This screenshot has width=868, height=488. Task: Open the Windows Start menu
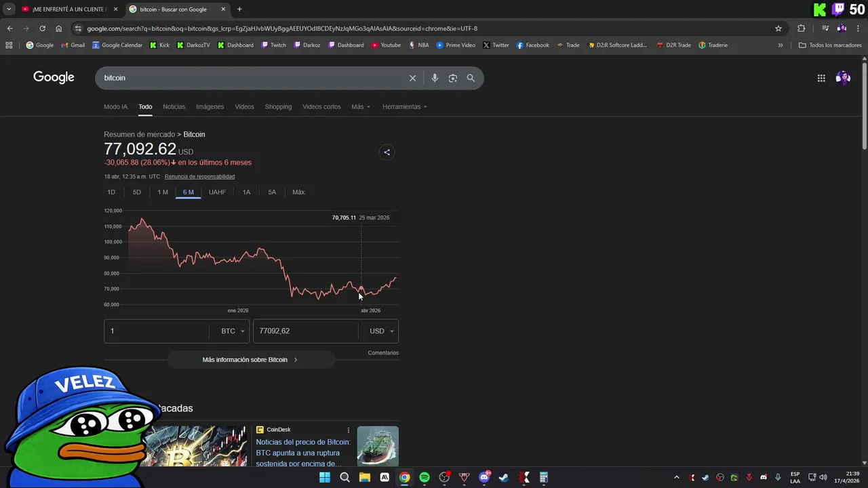coord(325,477)
